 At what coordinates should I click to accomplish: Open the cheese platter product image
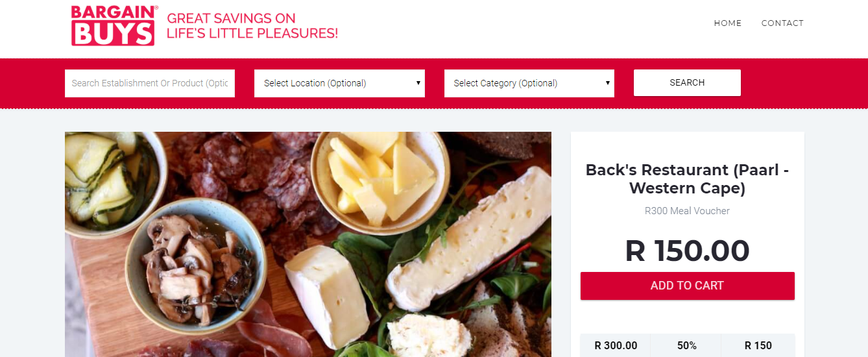tap(308, 244)
